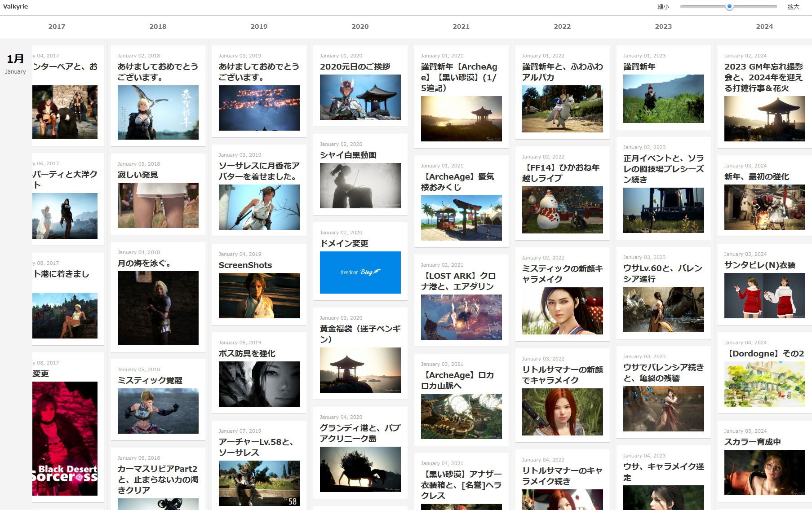Open the カーマスリビアPart2 post title
The image size is (812, 510).
point(158,479)
